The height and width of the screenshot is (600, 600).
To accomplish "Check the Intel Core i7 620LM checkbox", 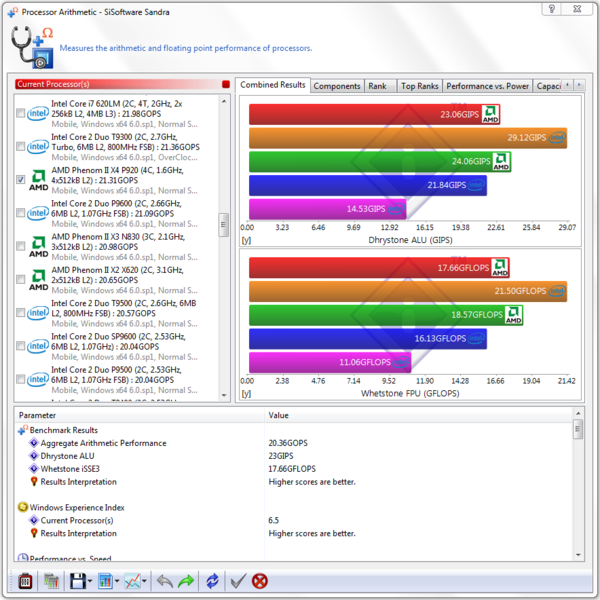I will click(21, 113).
